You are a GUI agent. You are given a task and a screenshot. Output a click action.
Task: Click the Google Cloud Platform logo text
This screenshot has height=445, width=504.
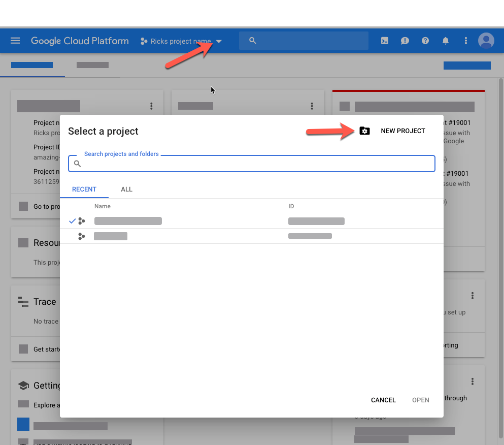[80, 41]
